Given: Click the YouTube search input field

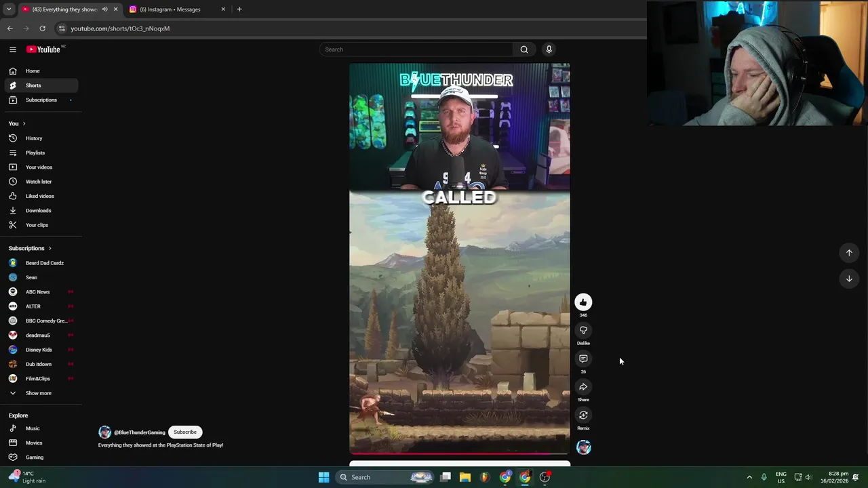Looking at the screenshot, I should 416,49.
